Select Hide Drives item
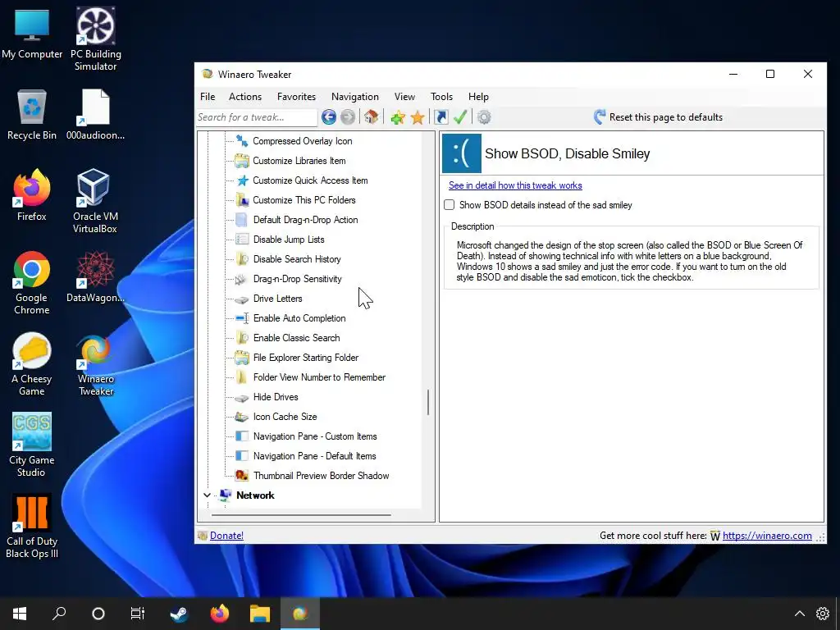Image resolution: width=840 pixels, height=630 pixels. [x=276, y=397]
